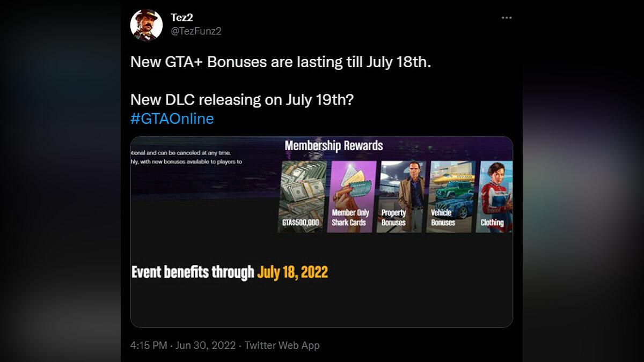Open the Tez2 display name link
644x362 pixels.
(182, 18)
